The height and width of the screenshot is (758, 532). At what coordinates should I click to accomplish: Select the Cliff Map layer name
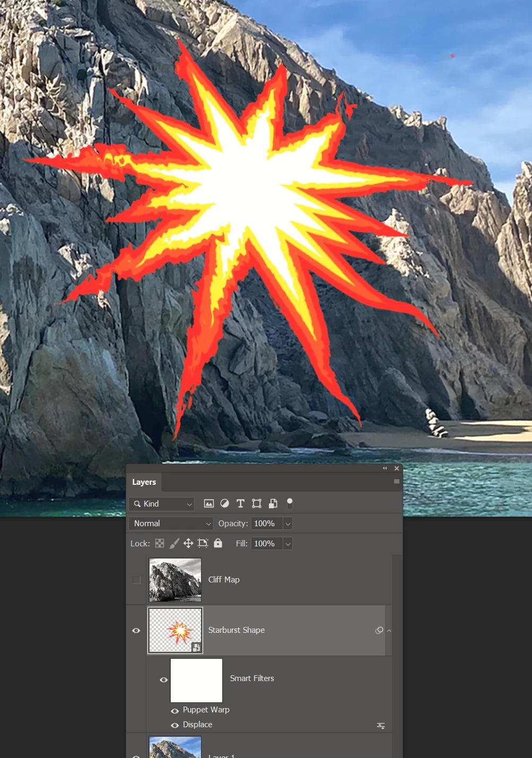coord(224,580)
